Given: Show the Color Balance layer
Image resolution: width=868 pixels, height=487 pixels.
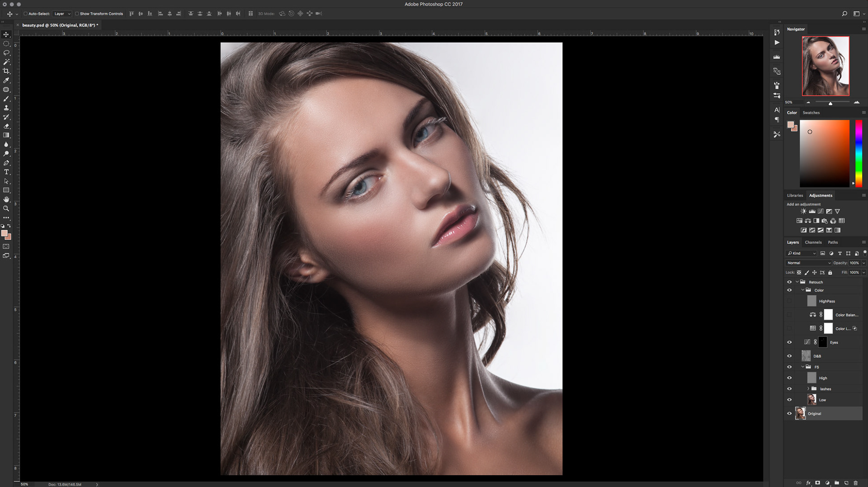Looking at the screenshot, I should click(x=789, y=315).
